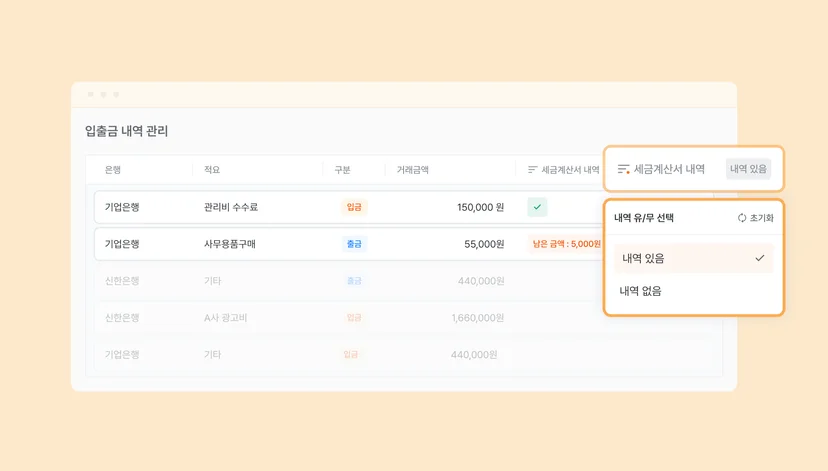Click the 구분 column header
Screen dimensions: 828x471
[x=342, y=169]
